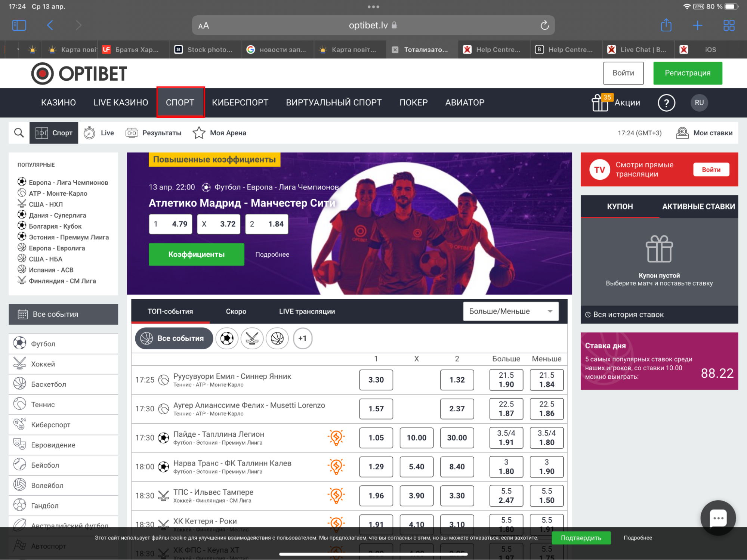
Task: Open the АВИАТОР menu item
Action: point(464,102)
